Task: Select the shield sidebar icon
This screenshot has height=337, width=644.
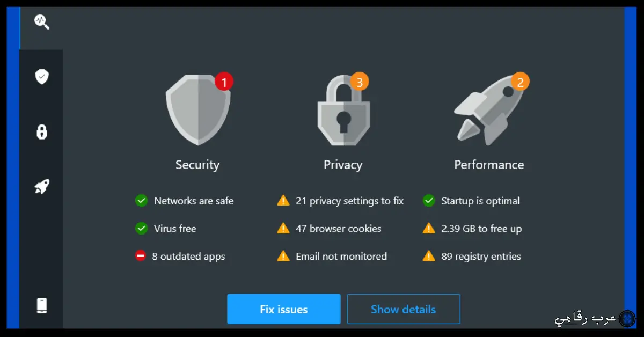Action: [x=42, y=77]
